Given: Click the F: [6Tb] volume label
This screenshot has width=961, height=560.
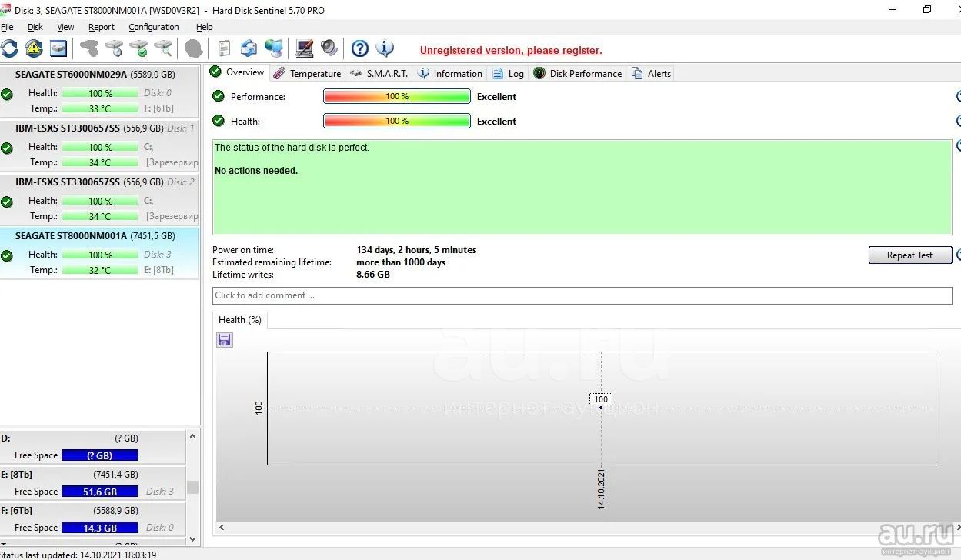Looking at the screenshot, I should (x=17, y=511).
